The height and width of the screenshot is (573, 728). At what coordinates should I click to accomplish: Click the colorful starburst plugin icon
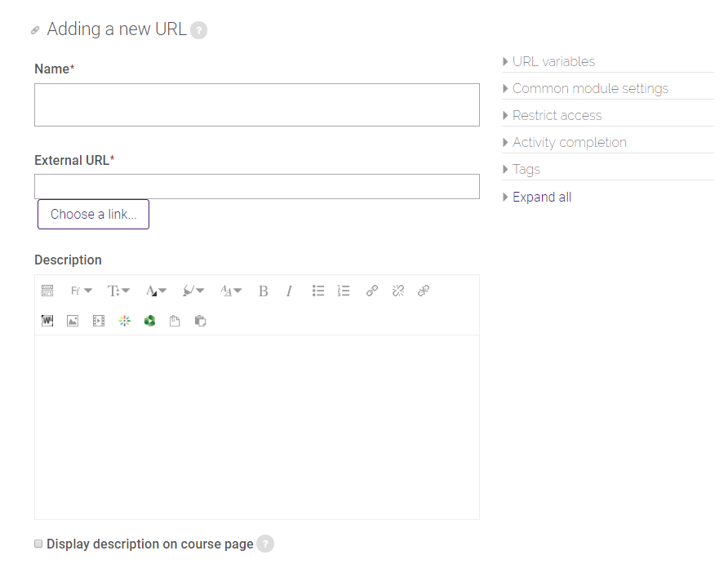pos(124,321)
